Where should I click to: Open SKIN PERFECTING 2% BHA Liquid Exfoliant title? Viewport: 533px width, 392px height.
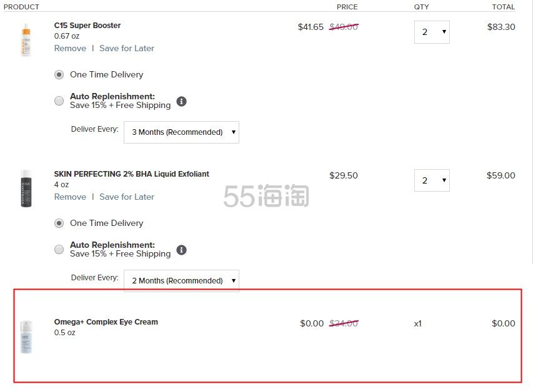click(x=132, y=174)
